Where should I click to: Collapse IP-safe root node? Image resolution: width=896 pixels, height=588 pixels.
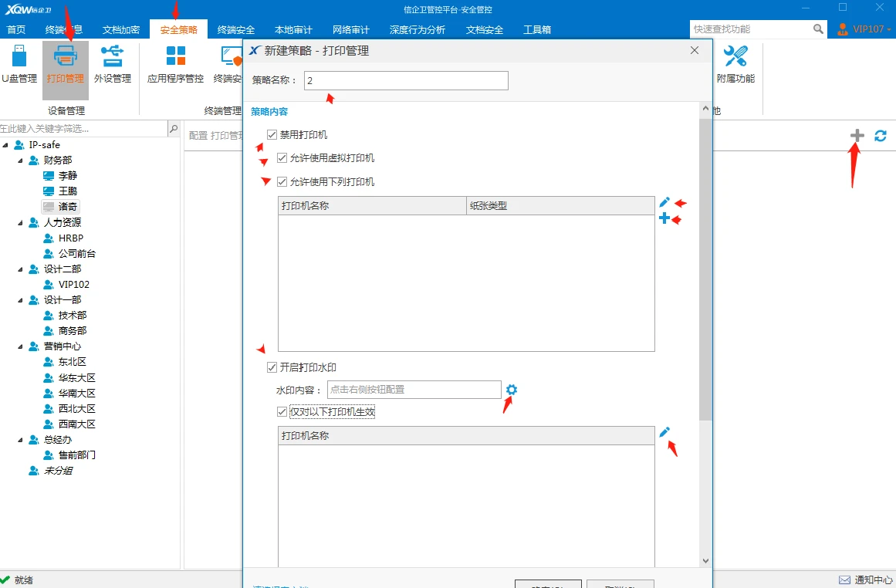click(5, 145)
